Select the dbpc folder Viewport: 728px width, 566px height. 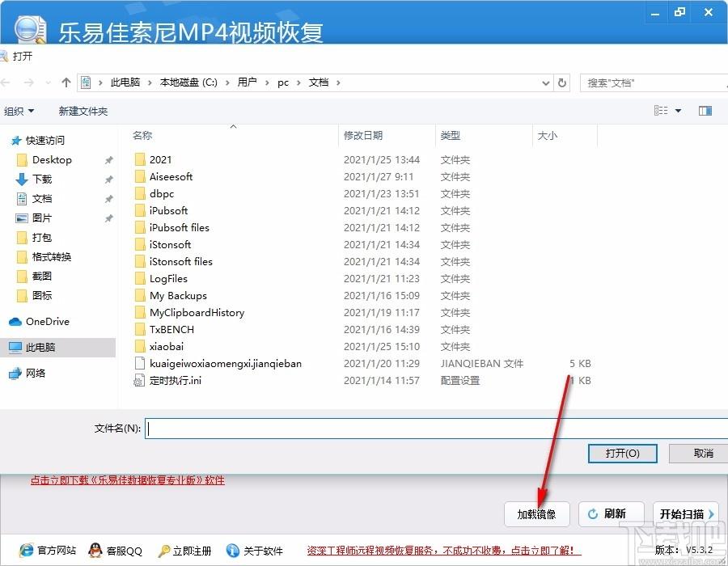tap(161, 193)
